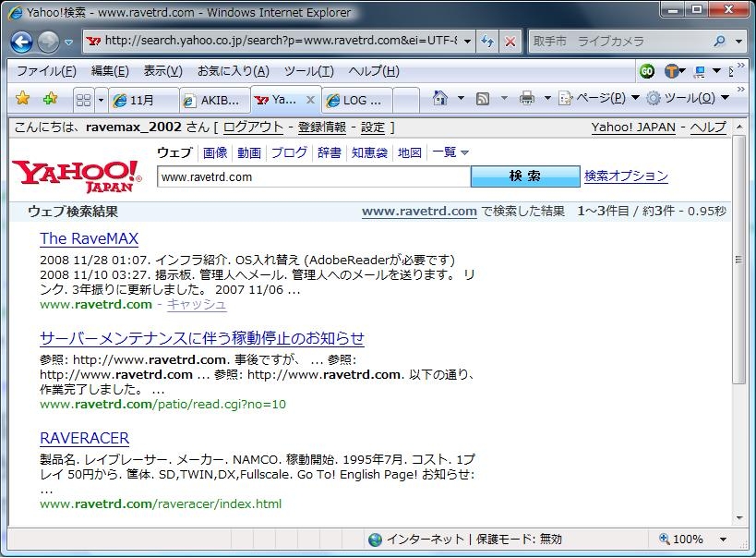The height and width of the screenshot is (558, 756).
Task: Expand the Feeds dropdown arrow
Action: pyautogui.click(x=504, y=98)
